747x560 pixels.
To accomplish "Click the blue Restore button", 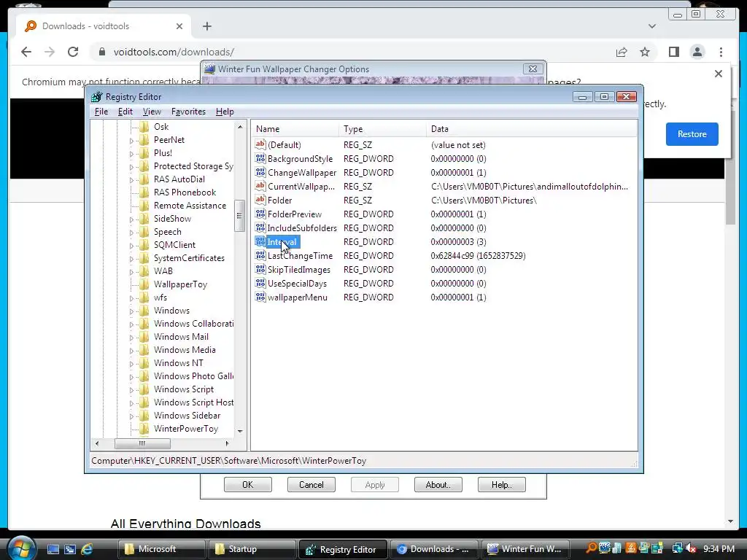I will pyautogui.click(x=692, y=134).
